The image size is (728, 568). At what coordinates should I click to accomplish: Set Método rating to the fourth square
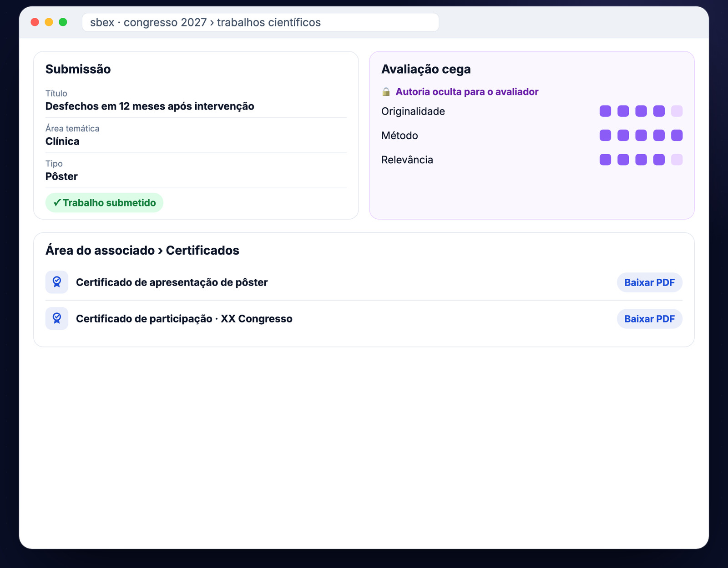[x=659, y=135]
